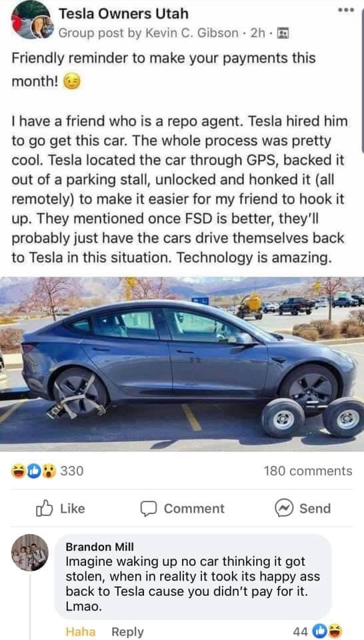
Task: View reactions on Brandon Mill's comment
Action: (x=325, y=631)
